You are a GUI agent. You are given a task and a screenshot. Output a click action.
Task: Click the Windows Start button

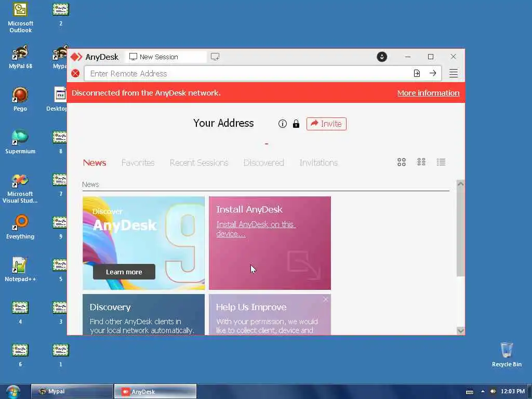(x=13, y=392)
